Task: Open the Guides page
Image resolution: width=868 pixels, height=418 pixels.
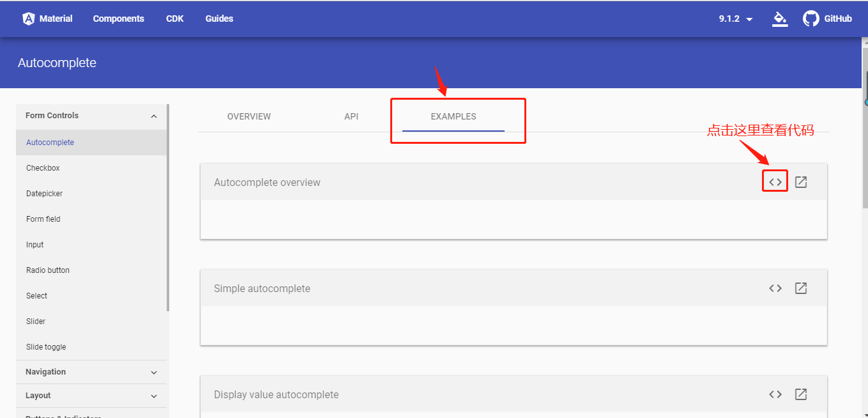Action: coord(219,19)
